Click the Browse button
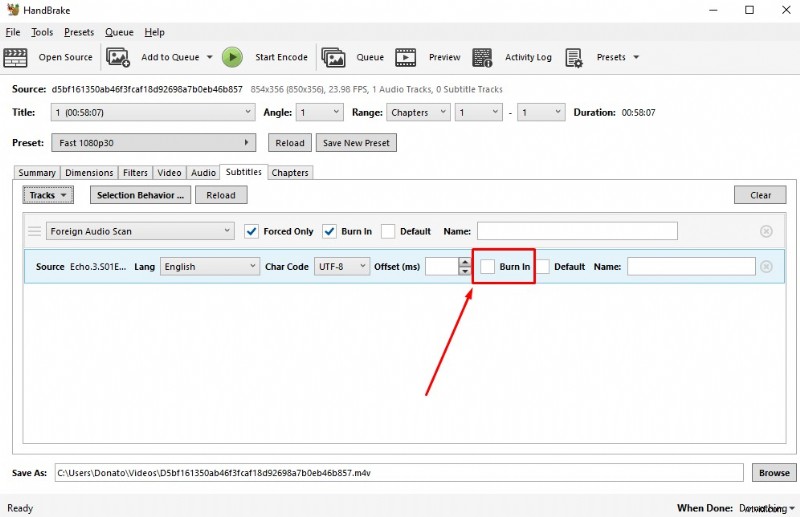Viewport: 800px width, 517px height. click(773, 472)
